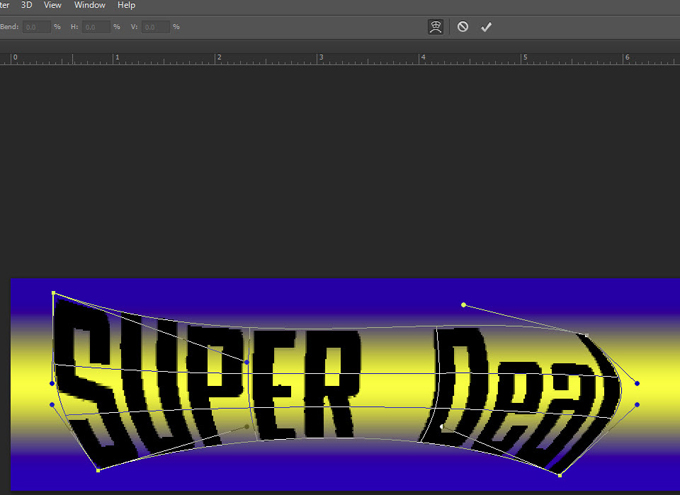
Task: Click the Bend percentage field
Action: tap(37, 27)
